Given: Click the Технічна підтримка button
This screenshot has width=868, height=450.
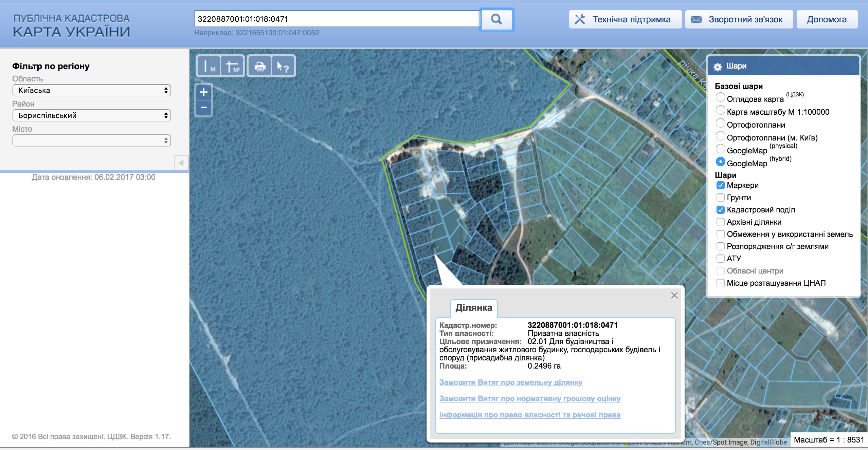Looking at the screenshot, I should [625, 19].
